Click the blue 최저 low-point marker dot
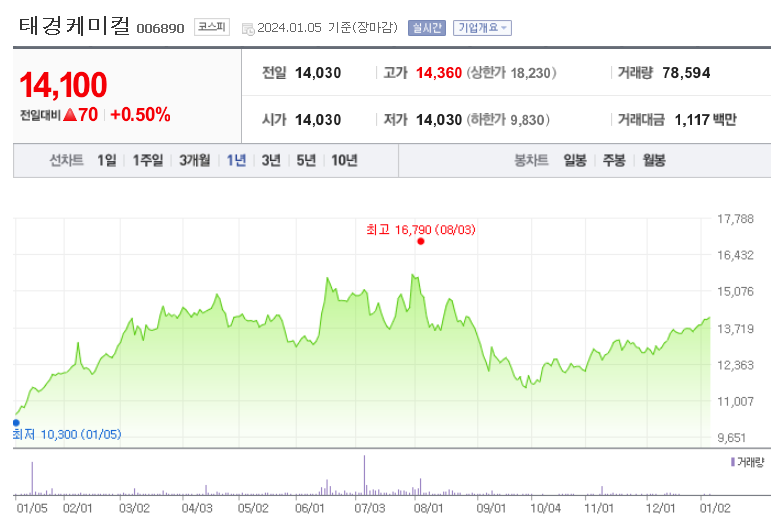This screenshot has height=530, width=771. (x=16, y=422)
